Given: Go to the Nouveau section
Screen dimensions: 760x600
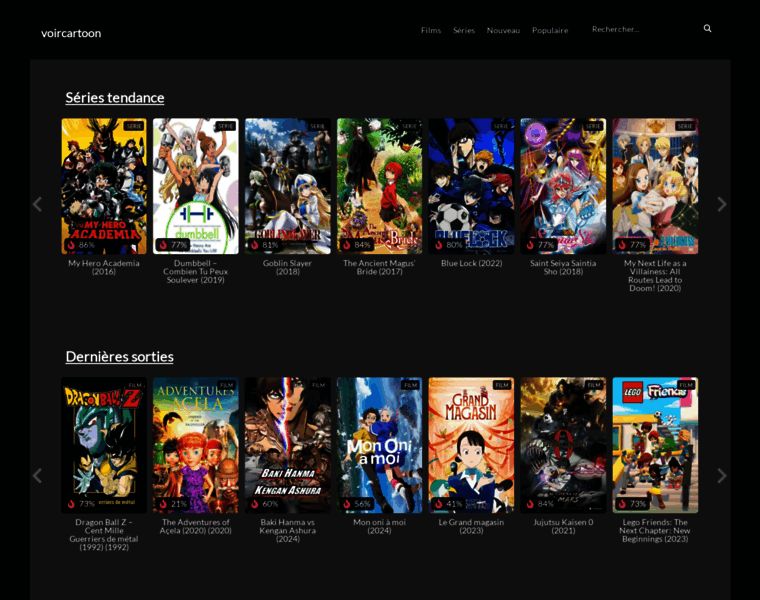Looking at the screenshot, I should pos(503,30).
